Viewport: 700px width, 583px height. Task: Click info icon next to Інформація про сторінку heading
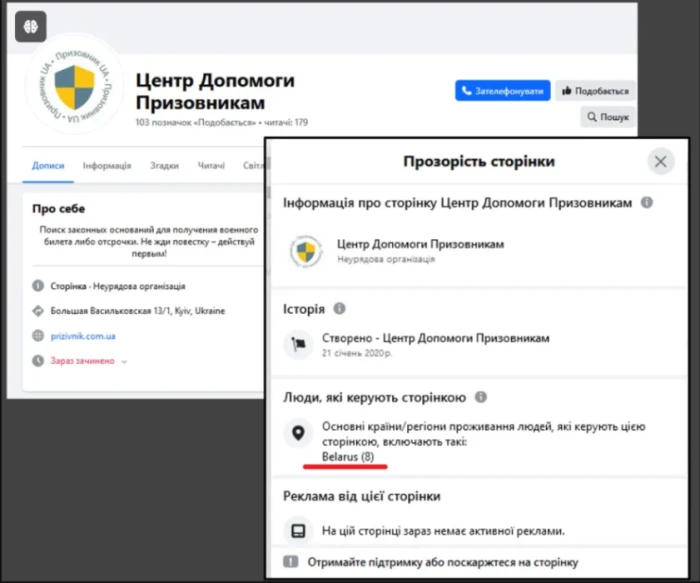(647, 203)
